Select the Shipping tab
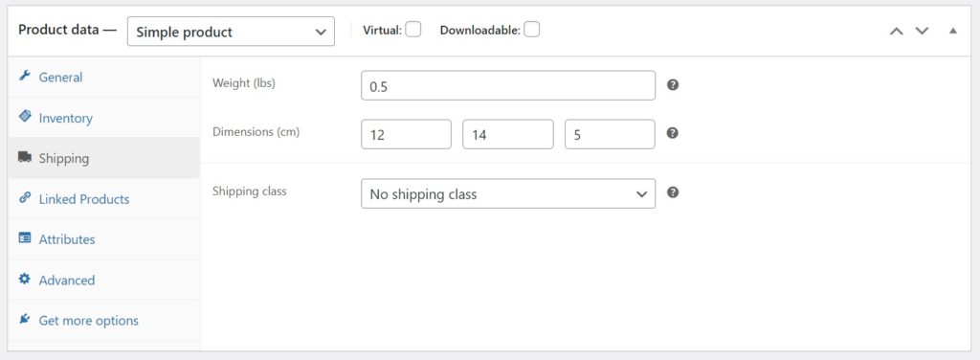The width and height of the screenshot is (980, 360). click(x=103, y=158)
